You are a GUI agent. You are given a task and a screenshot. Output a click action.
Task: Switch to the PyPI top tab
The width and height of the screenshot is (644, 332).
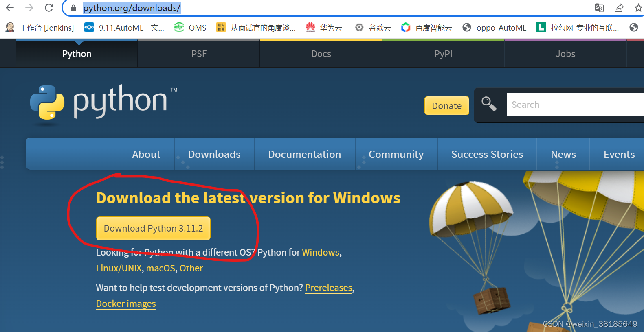(x=443, y=54)
